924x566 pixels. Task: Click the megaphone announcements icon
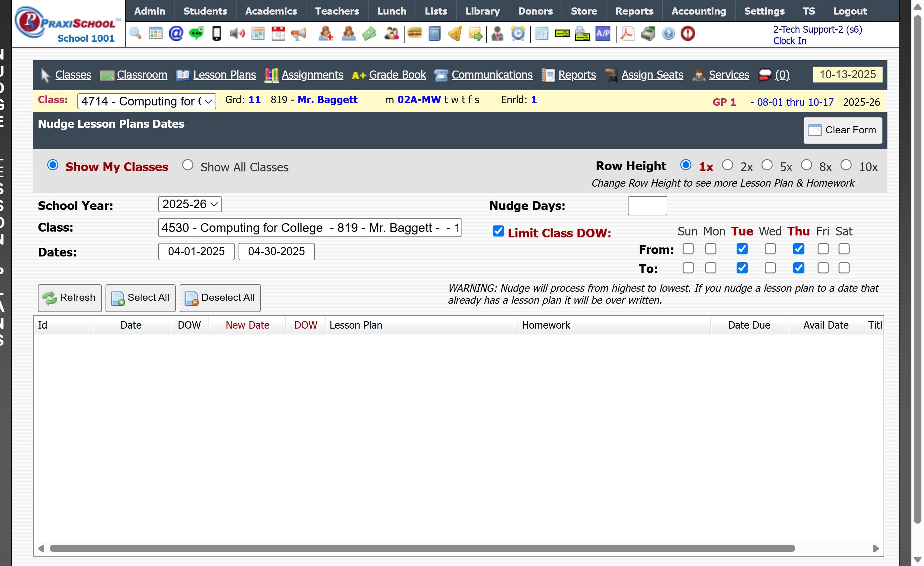298,34
